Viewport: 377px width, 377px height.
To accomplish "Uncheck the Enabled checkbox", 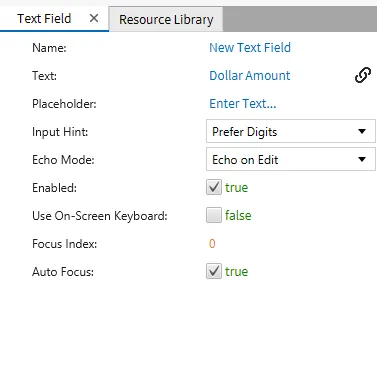I will [x=214, y=187].
